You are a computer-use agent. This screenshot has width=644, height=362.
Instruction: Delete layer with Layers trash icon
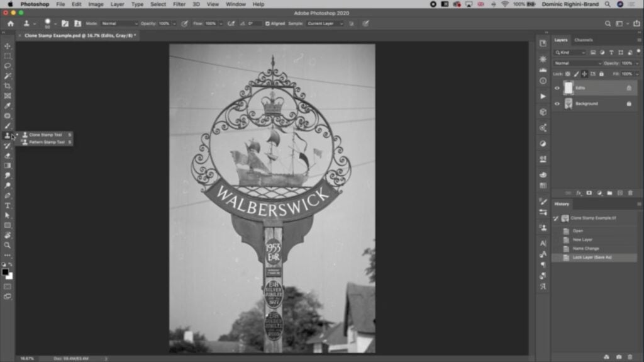pyautogui.click(x=630, y=193)
